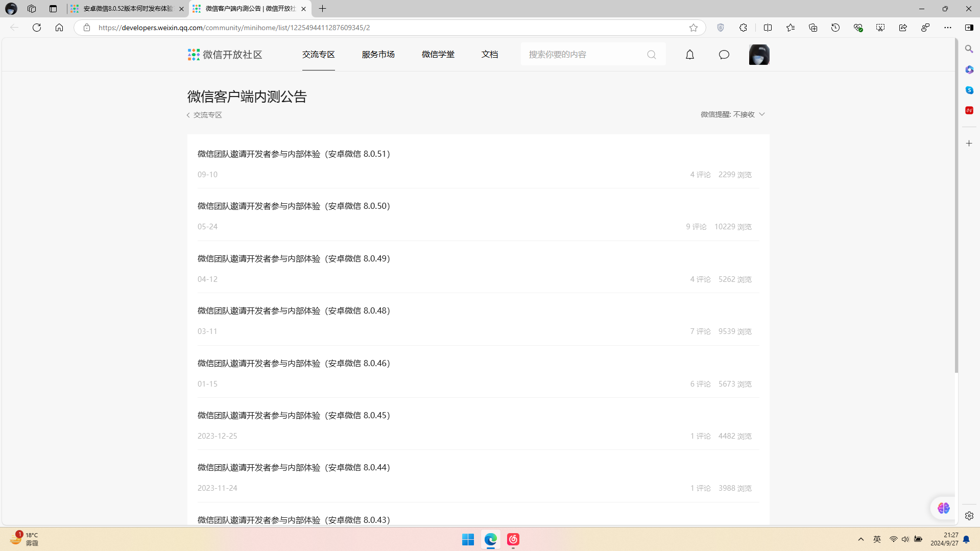Open the messages chat bubble icon
This screenshot has height=551, width=980.
click(724, 55)
